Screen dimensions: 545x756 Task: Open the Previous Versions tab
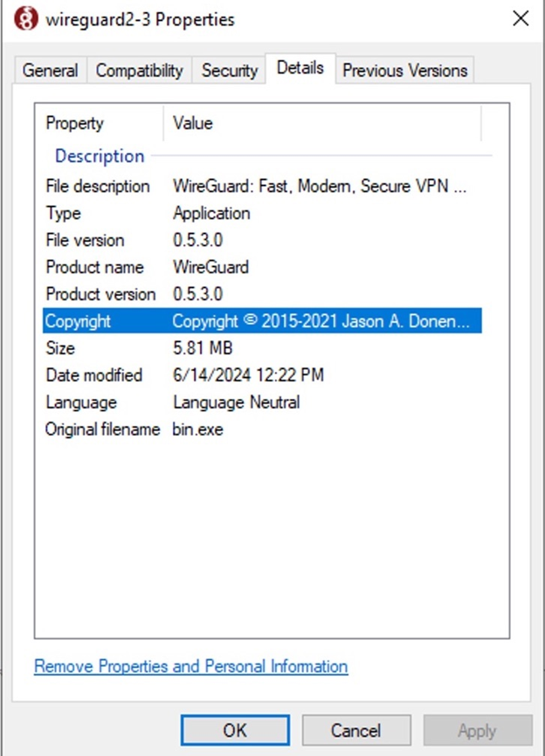(404, 71)
